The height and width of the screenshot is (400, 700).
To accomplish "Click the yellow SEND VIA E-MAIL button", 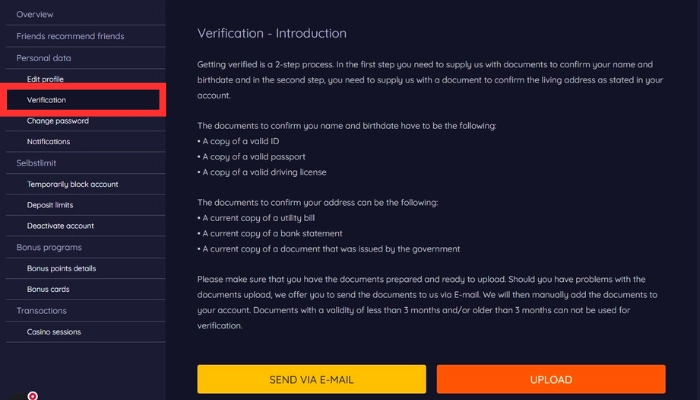I will pos(311,380).
